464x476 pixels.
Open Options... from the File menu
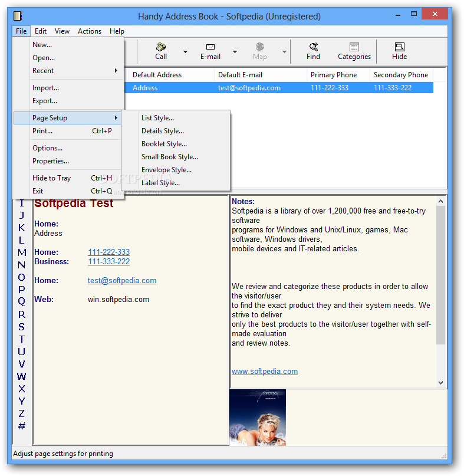tap(68, 148)
